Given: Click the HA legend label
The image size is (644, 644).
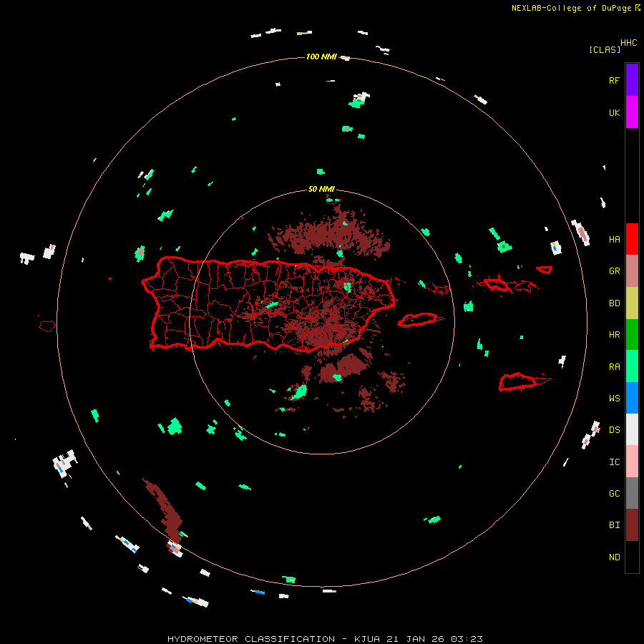Looking at the screenshot, I should click(614, 239).
